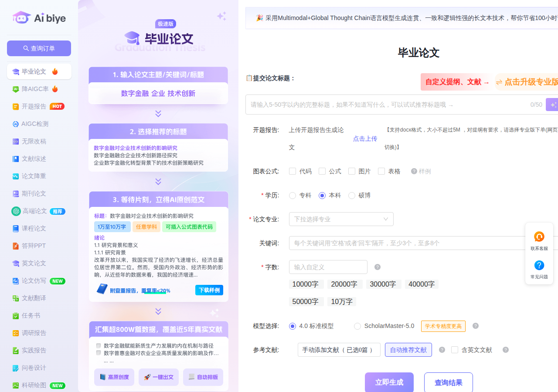The height and width of the screenshot is (392, 558).
Task: Click the 答辩PPT sidebar icon
Action: (16, 246)
